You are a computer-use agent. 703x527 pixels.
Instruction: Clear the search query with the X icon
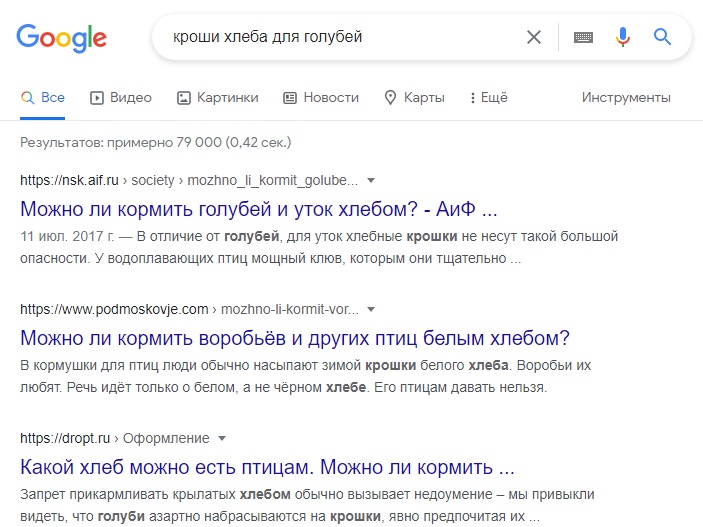pyautogui.click(x=534, y=37)
